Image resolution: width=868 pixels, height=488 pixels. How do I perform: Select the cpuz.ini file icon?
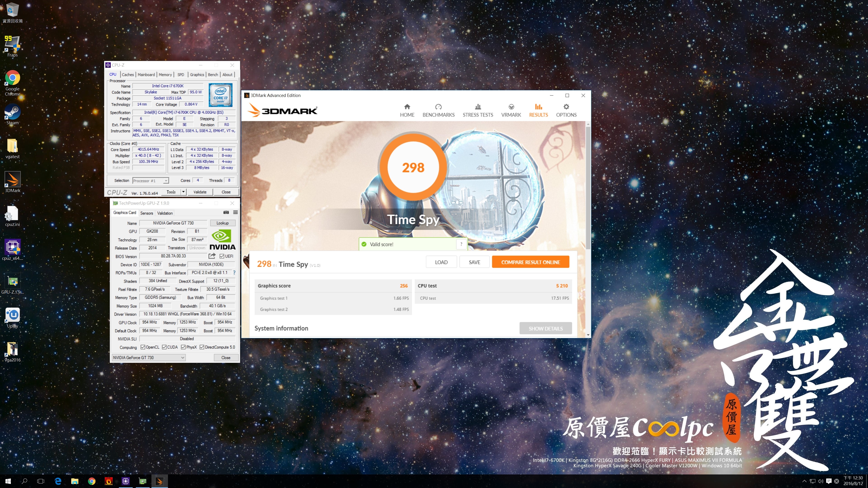(12, 216)
